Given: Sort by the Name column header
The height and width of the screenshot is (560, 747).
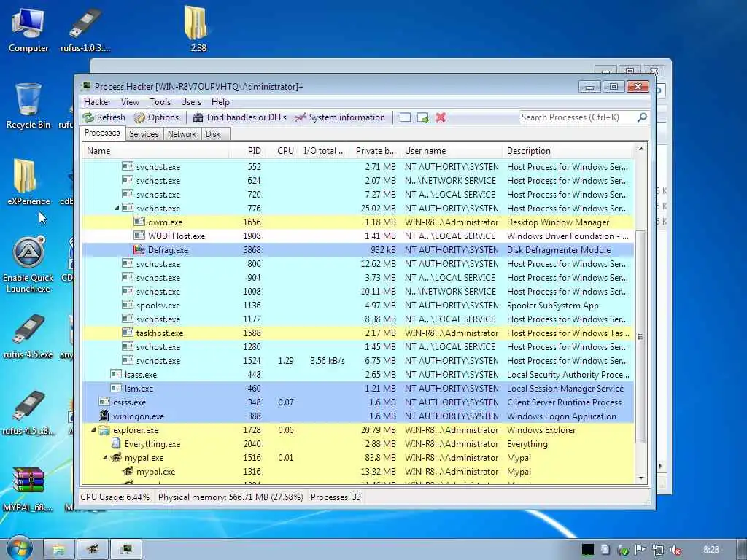Looking at the screenshot, I should [158, 151].
